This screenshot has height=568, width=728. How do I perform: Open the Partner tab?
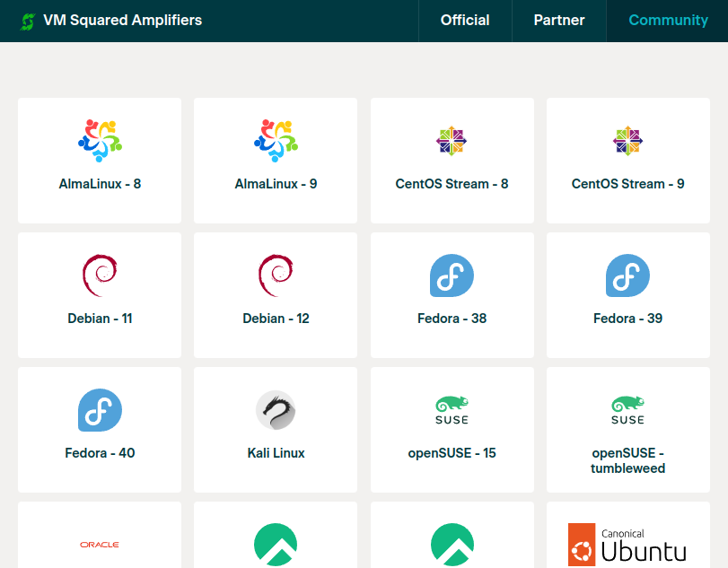pyautogui.click(x=559, y=21)
